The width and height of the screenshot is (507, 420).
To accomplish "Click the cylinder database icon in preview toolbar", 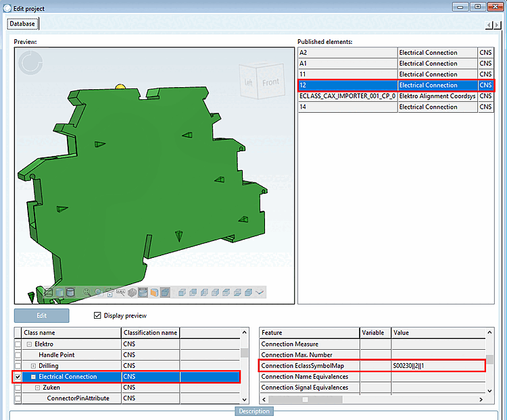I will [x=70, y=292].
